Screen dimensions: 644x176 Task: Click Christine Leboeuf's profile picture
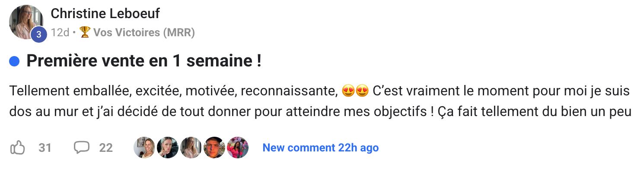pos(26,22)
